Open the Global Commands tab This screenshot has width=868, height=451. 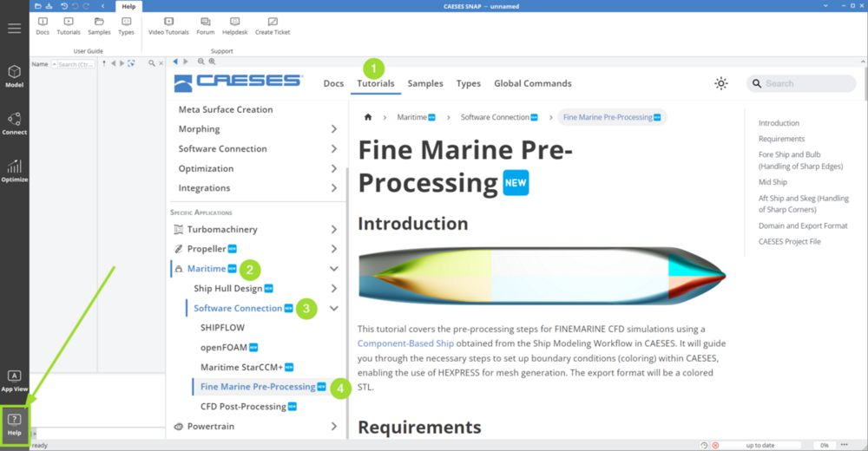tap(533, 83)
